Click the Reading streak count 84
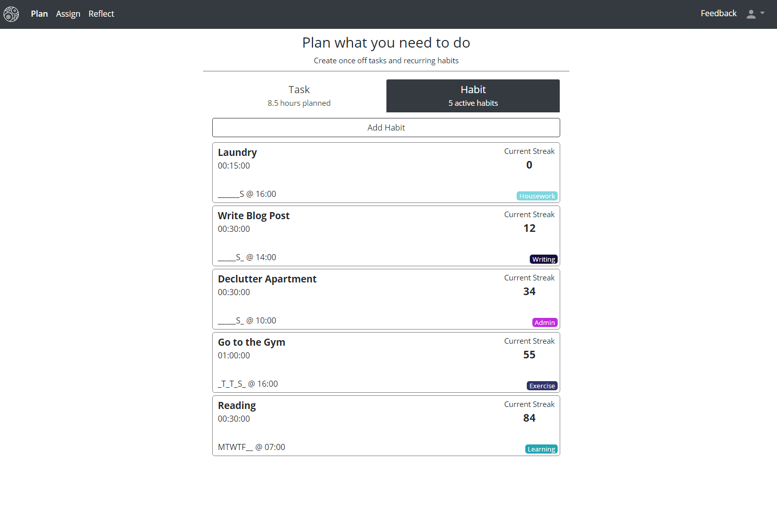 tap(529, 418)
